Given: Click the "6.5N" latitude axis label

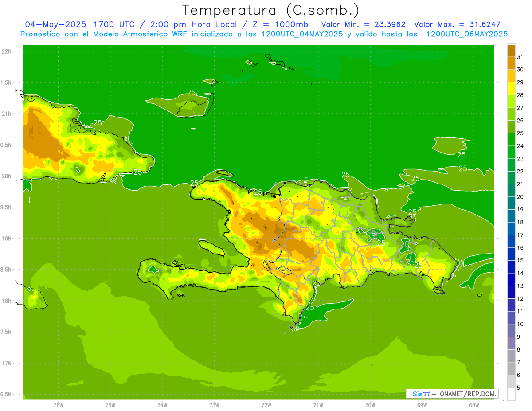Looking at the screenshot, I should coord(7,395).
